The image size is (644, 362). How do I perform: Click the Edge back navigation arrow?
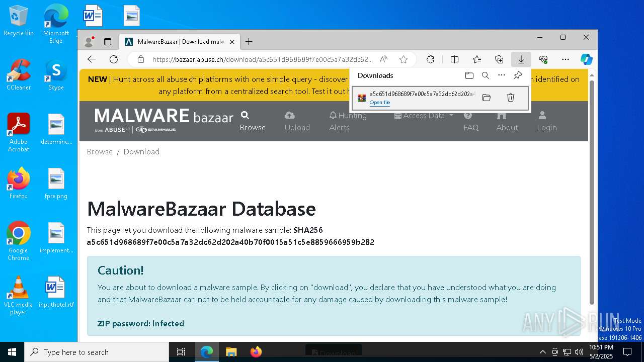click(91, 59)
